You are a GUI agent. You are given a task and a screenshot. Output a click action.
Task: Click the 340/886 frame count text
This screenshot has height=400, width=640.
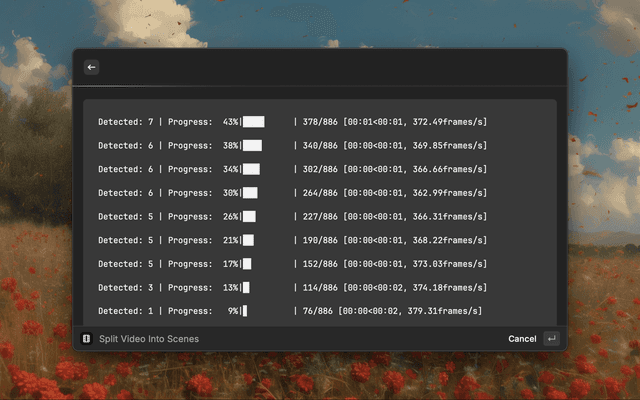click(x=320, y=146)
